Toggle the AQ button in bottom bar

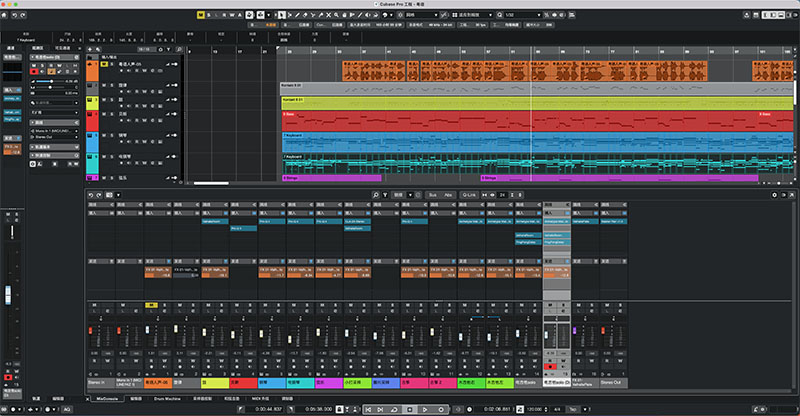pos(67,409)
